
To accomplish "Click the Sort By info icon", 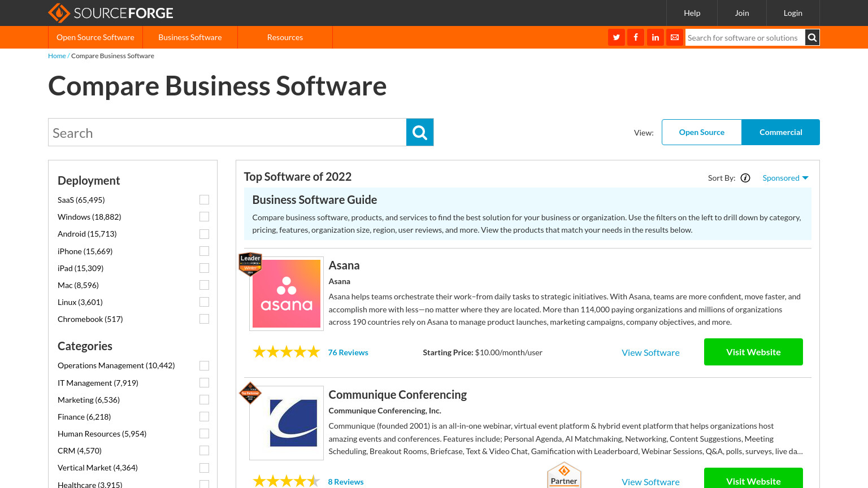I will [745, 178].
